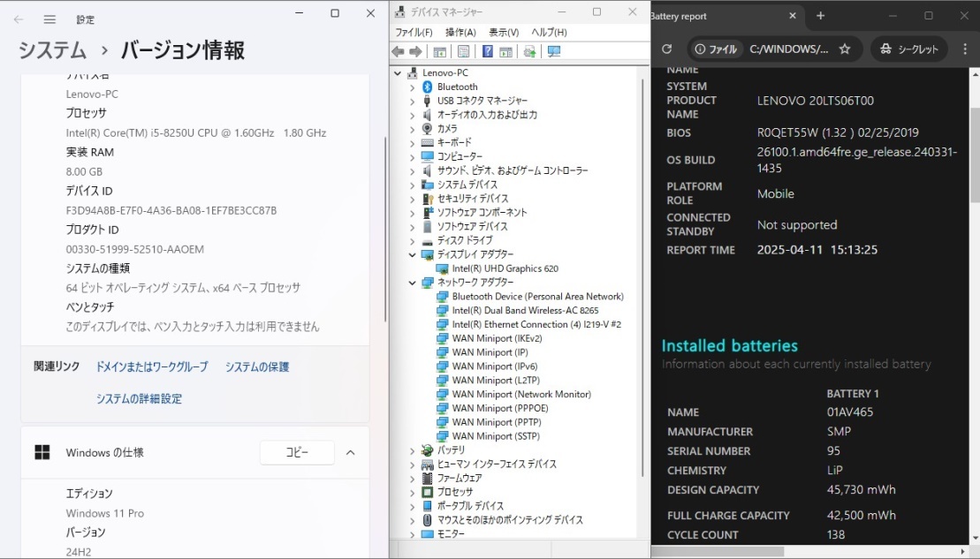The width and height of the screenshot is (980, 559).
Task: Click the Back arrow in Device Manager
Action: point(397,50)
